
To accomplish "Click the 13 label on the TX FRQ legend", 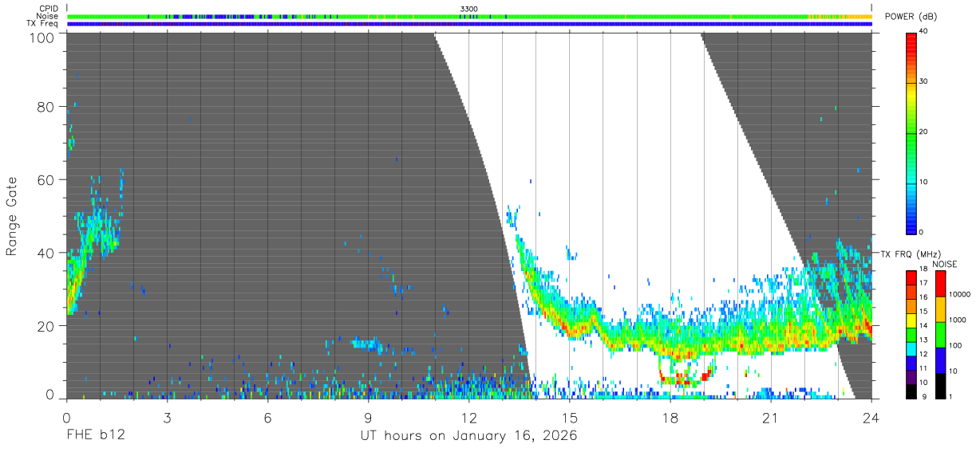I will pos(924,340).
